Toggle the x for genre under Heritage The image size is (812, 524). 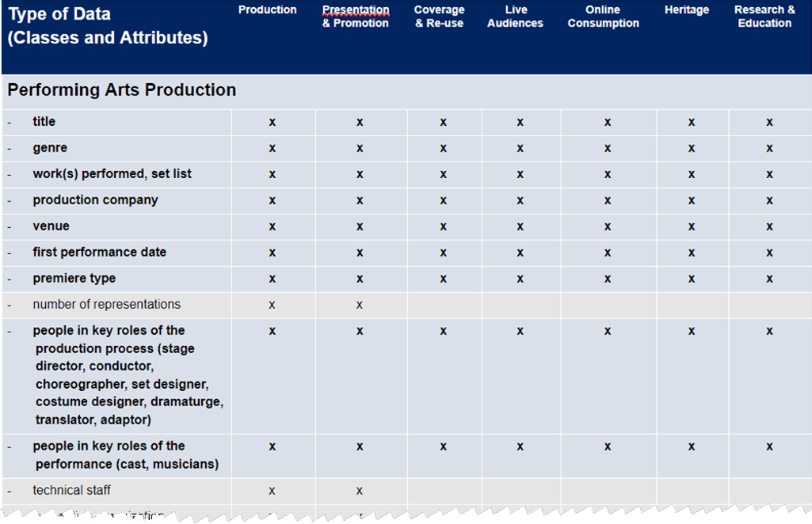click(690, 147)
